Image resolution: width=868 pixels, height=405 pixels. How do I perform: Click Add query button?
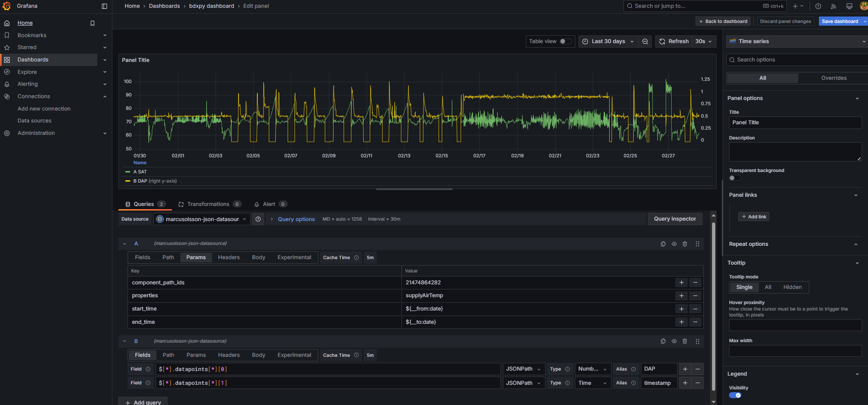coord(143,402)
